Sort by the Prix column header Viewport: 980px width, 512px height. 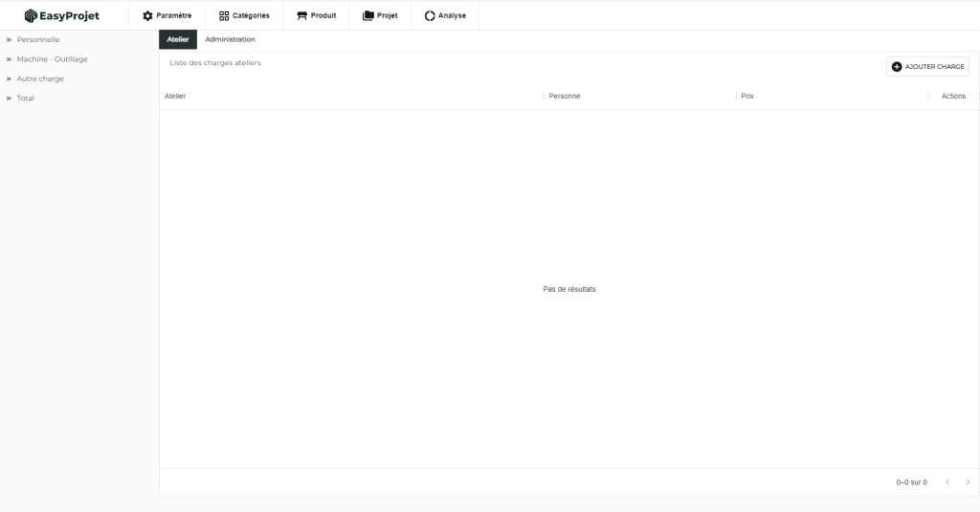click(x=747, y=97)
